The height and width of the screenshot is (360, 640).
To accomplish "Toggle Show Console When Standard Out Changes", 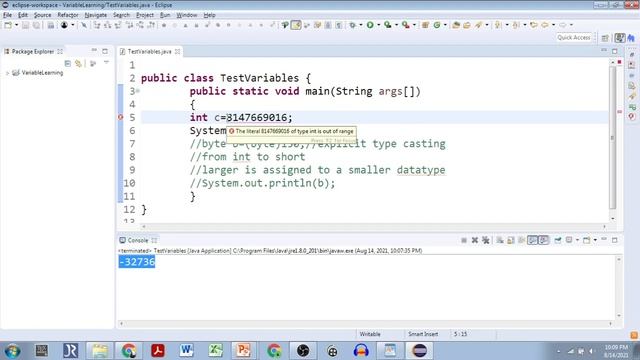I will (x=532, y=240).
